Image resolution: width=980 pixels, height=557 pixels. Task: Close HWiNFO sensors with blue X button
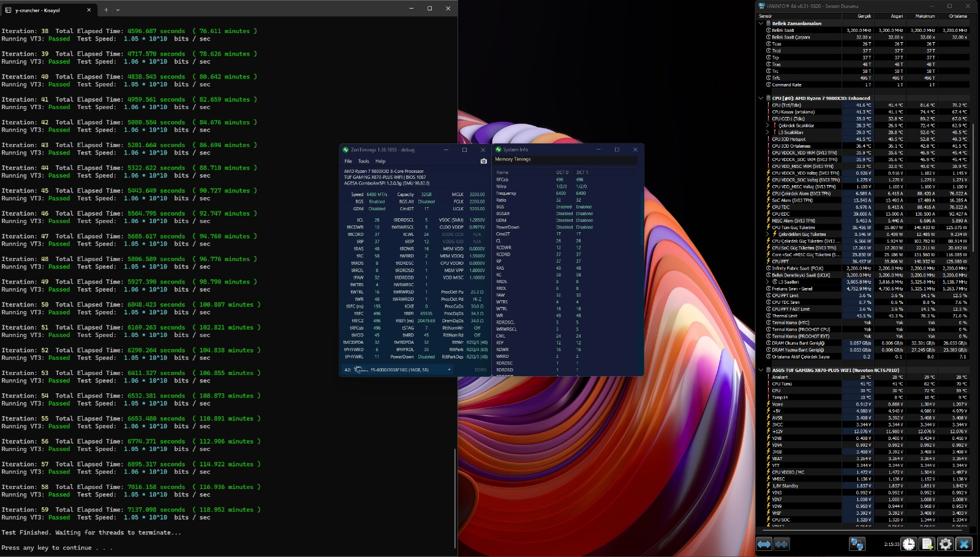click(x=964, y=544)
